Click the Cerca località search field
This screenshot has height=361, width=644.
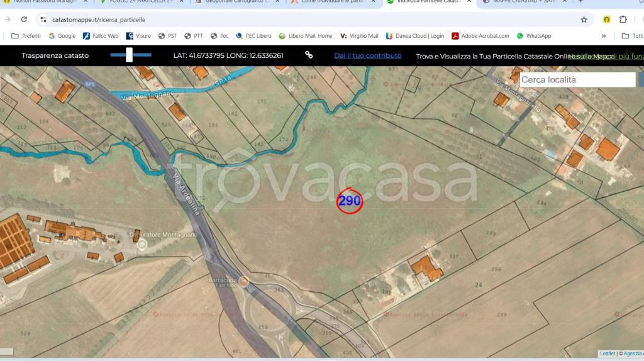click(x=577, y=80)
